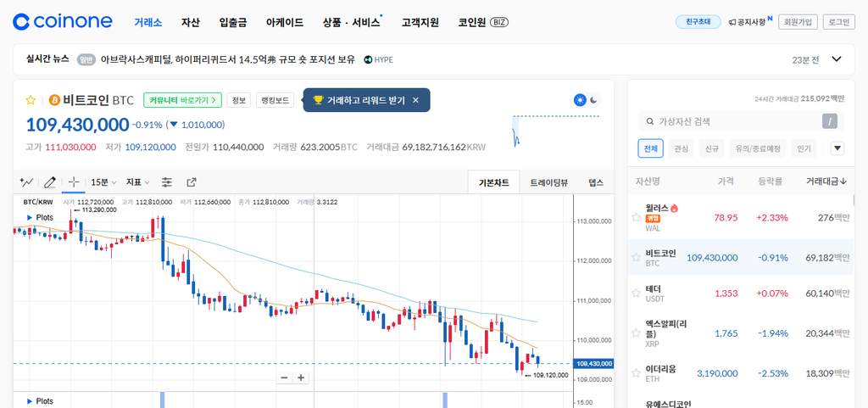Star the 비트코인 BTC row
The image size is (868, 408).
pyautogui.click(x=636, y=257)
